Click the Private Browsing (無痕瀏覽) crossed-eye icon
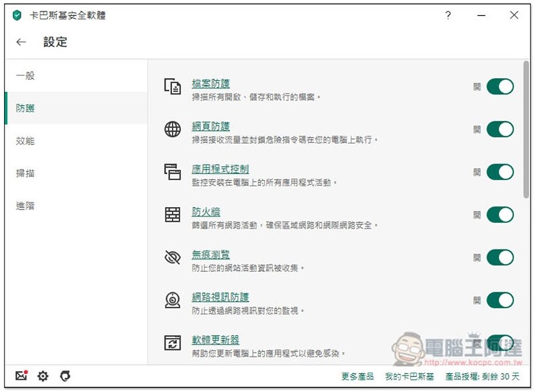This screenshot has width=535, height=392. coord(173,258)
